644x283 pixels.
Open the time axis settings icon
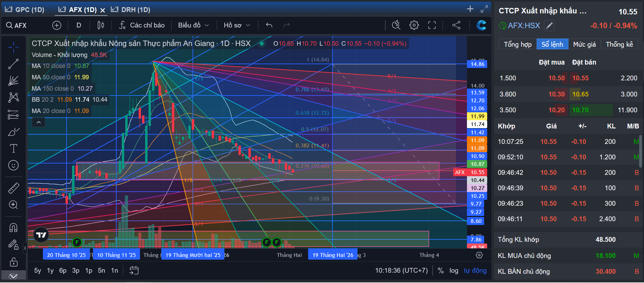479,255
